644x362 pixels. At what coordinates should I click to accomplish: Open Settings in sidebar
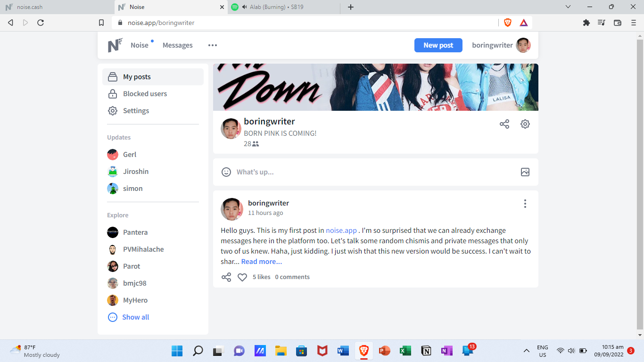pos(153,111)
